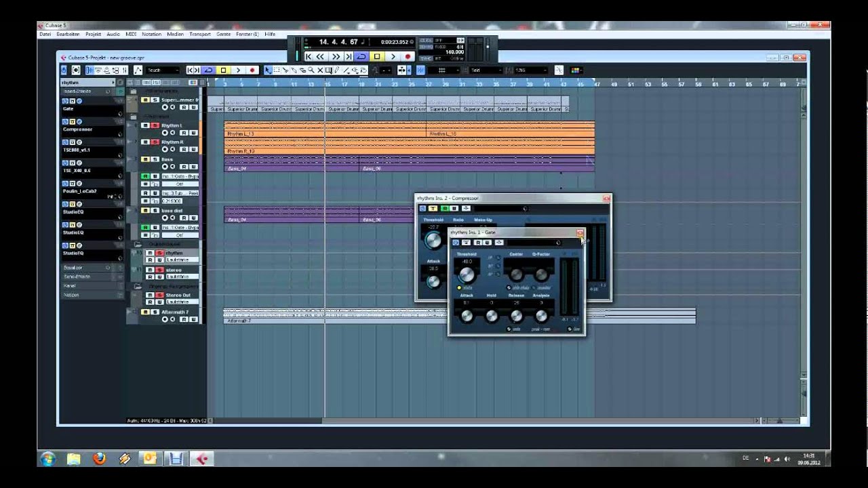The image size is (868, 488).
Task: Select the range selection tool
Action: 276,70
